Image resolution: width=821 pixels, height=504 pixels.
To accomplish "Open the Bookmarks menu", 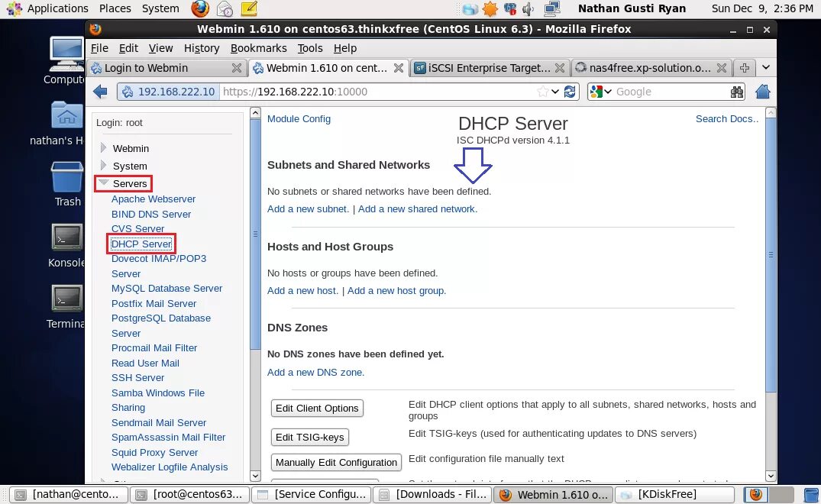I will (259, 48).
